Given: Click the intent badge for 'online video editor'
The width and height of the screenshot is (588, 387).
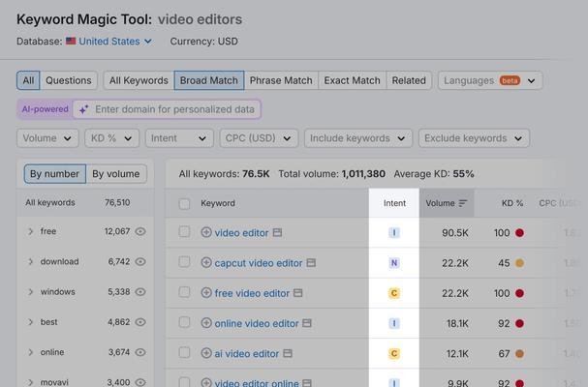Looking at the screenshot, I should [x=394, y=323].
